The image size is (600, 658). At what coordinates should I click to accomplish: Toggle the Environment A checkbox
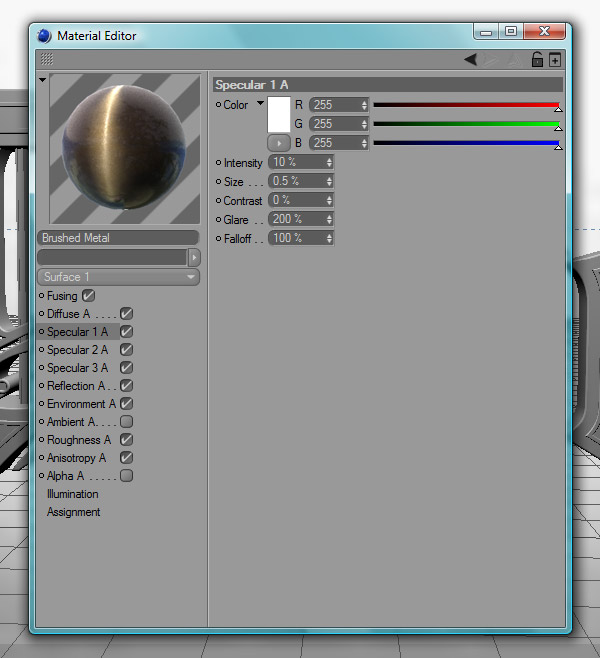(x=126, y=403)
